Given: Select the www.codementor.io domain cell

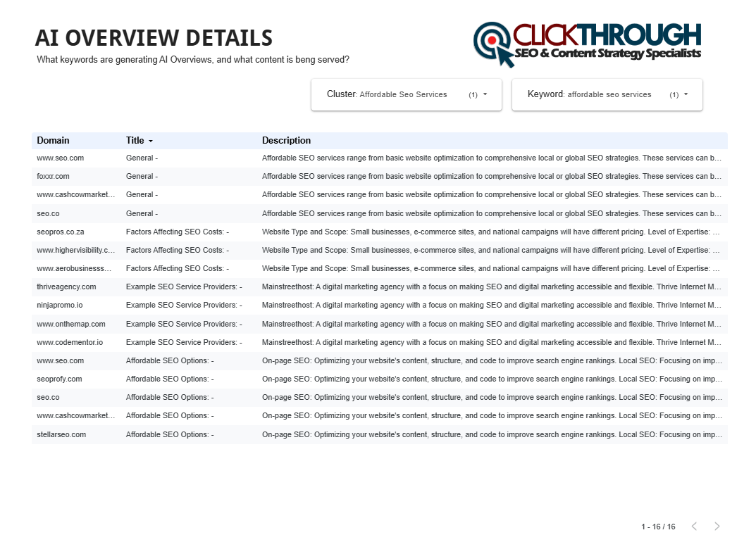Looking at the screenshot, I should 70,342.
